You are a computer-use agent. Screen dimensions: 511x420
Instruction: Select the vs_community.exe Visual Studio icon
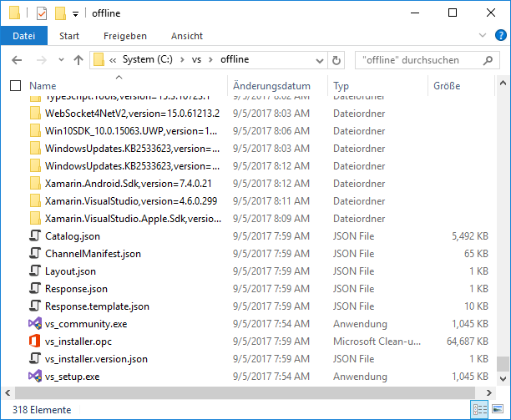point(35,323)
